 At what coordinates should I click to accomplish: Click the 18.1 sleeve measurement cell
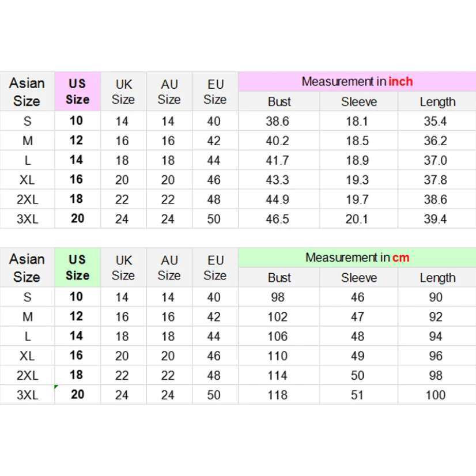point(358,122)
